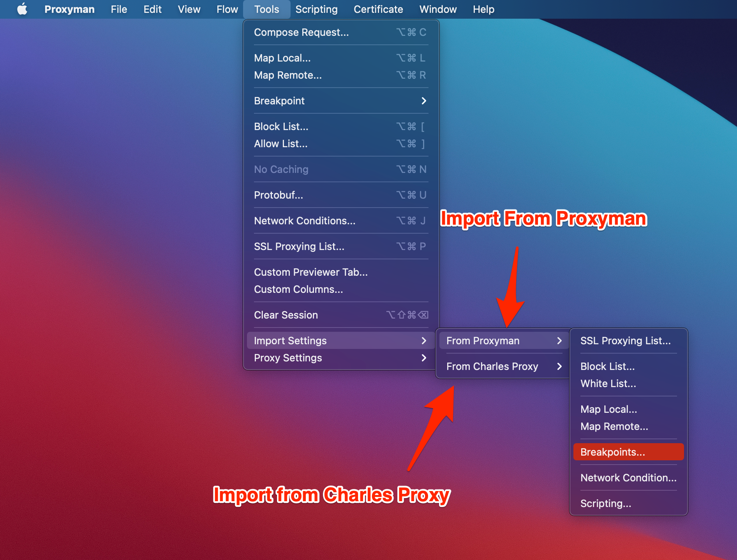Open Network Conditions… menu item
This screenshot has width=737, height=560.
(x=341, y=221)
